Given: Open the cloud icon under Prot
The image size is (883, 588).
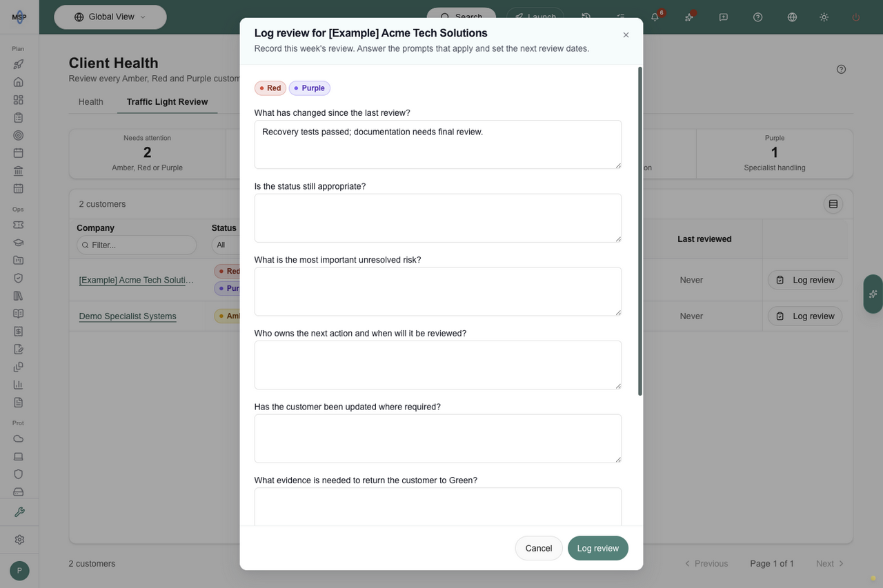Looking at the screenshot, I should click(x=19, y=438).
